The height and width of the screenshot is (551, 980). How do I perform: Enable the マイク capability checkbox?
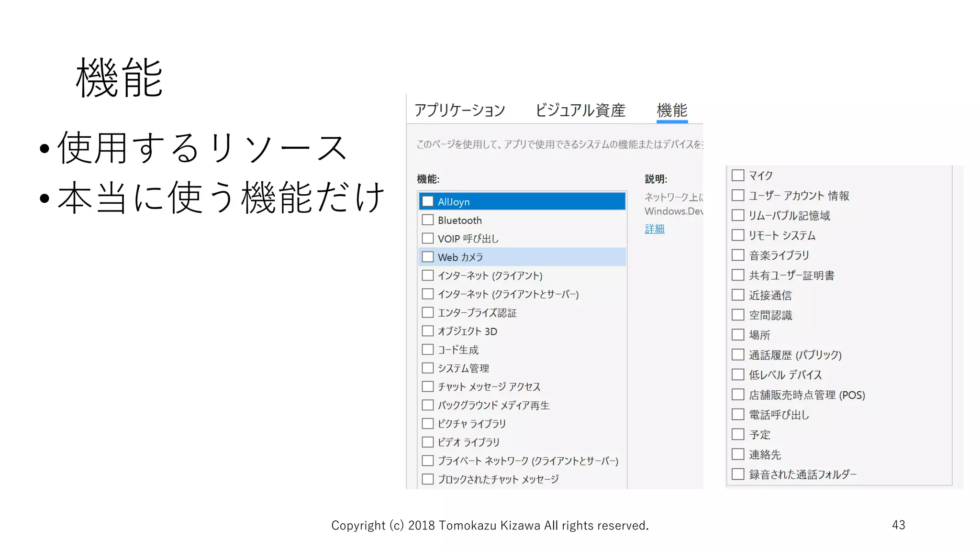tap(738, 175)
